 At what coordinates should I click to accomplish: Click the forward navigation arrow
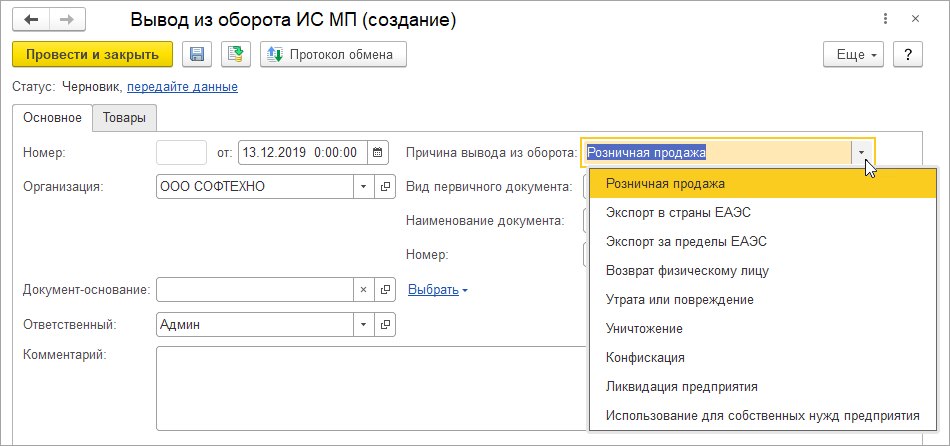click(x=68, y=18)
